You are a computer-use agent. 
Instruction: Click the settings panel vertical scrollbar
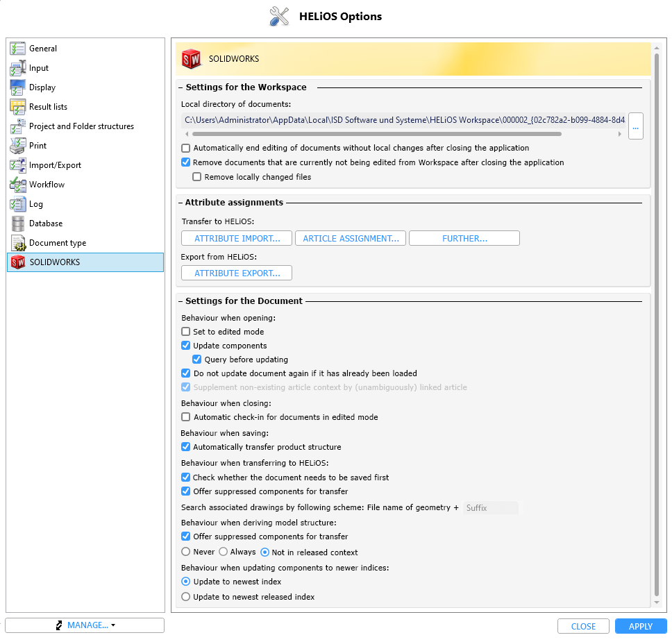coord(657,324)
